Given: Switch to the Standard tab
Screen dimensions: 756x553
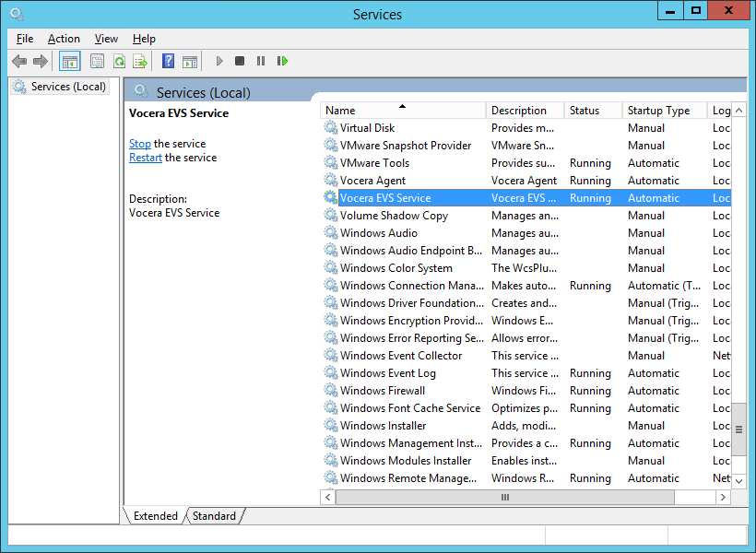Looking at the screenshot, I should click(214, 516).
